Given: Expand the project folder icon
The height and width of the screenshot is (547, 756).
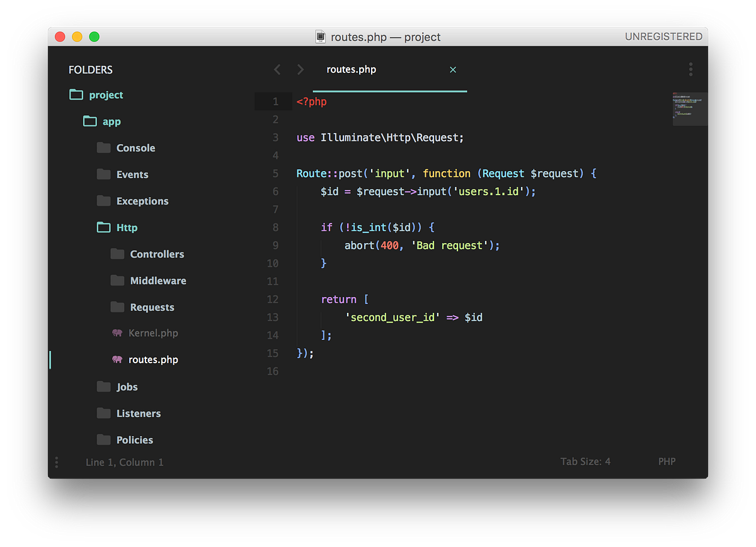Looking at the screenshot, I should click(x=76, y=95).
